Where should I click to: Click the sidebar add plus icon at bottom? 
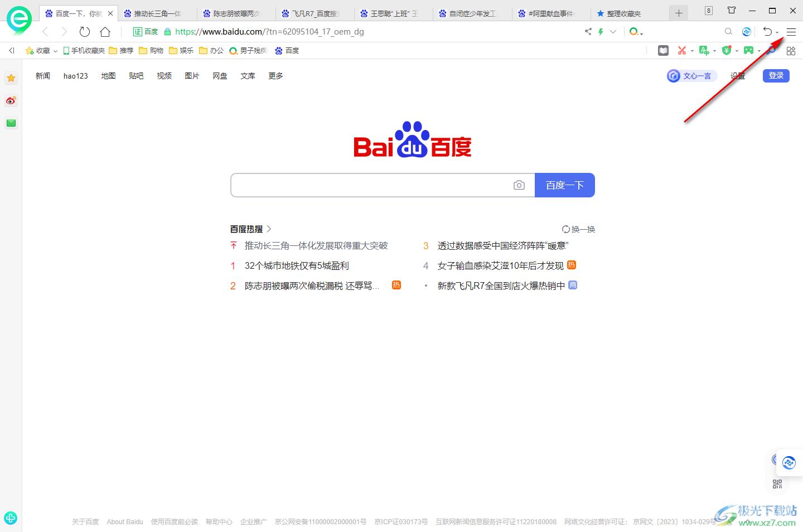pos(11,518)
